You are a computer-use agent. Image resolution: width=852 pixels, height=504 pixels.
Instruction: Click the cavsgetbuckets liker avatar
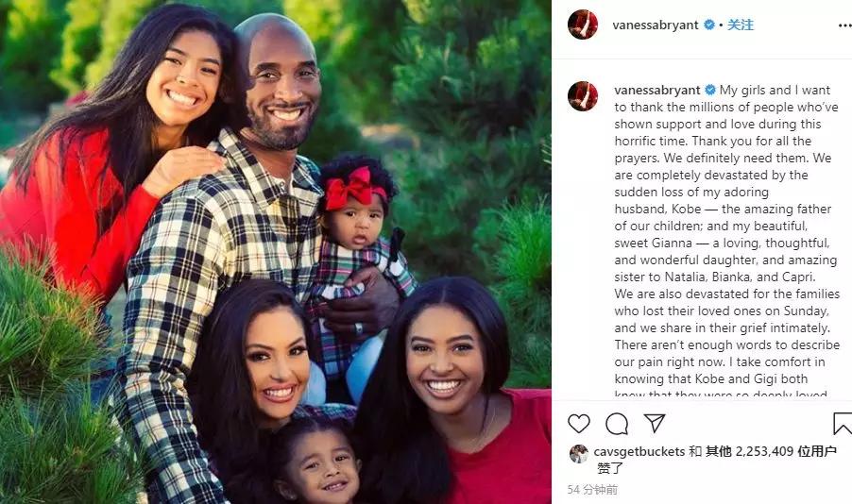pyautogui.click(x=579, y=453)
